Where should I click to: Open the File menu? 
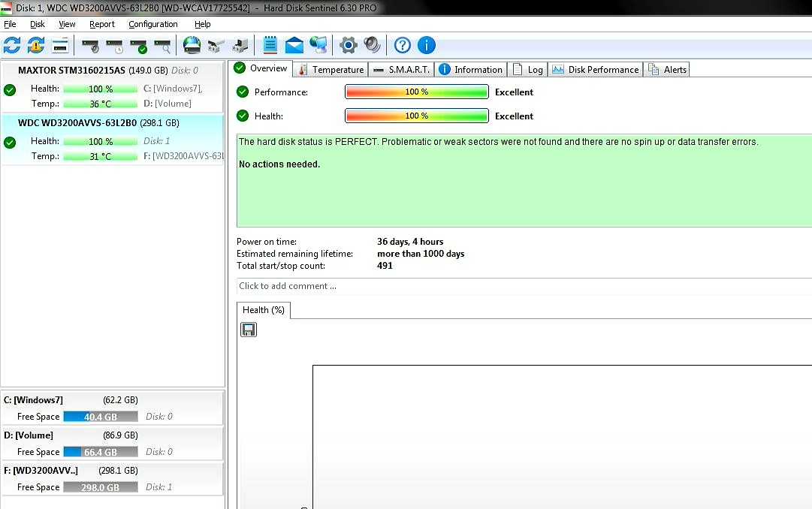click(x=10, y=24)
